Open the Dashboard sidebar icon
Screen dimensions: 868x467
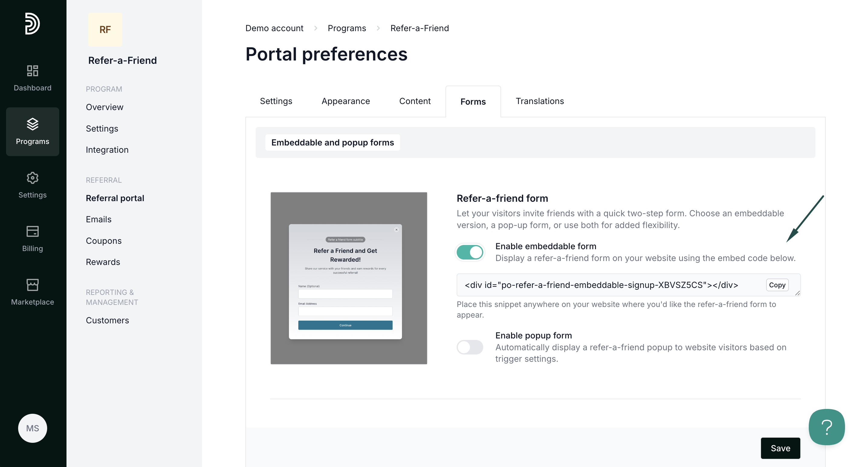[32, 71]
